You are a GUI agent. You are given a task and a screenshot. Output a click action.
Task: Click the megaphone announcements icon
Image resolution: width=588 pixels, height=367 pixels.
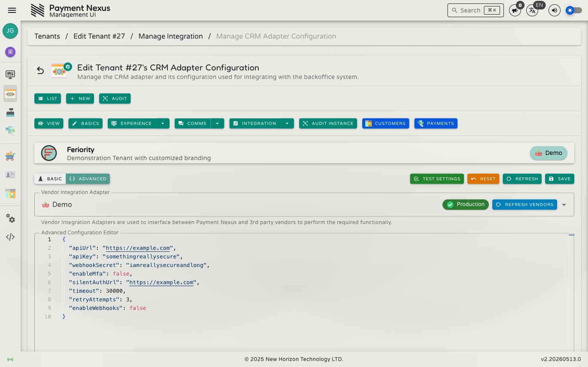pos(515,10)
